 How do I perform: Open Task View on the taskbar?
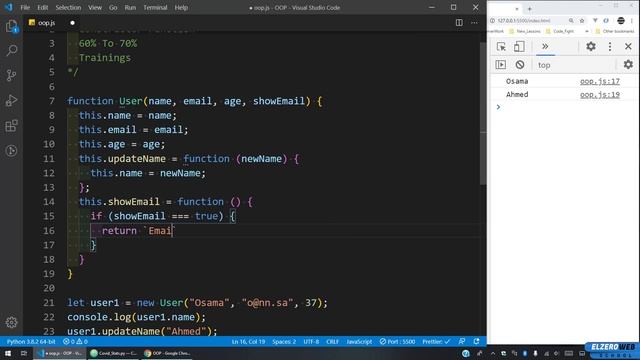24,353
